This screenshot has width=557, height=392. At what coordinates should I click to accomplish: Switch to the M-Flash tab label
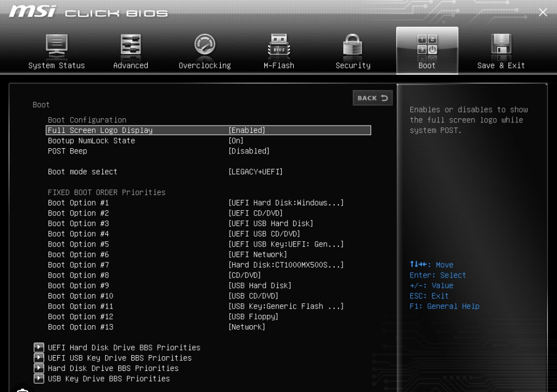(279, 66)
